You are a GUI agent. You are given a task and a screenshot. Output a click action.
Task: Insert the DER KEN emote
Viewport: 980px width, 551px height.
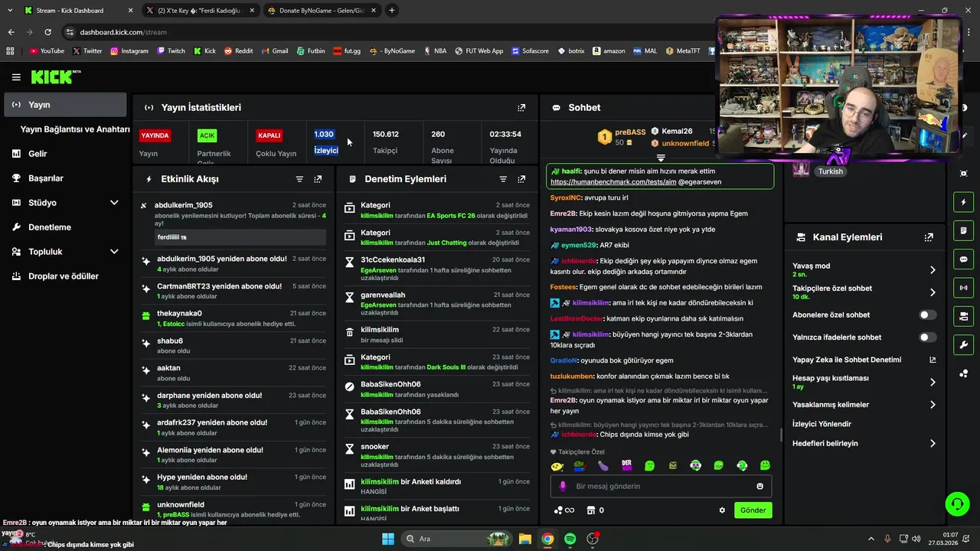pos(626,465)
